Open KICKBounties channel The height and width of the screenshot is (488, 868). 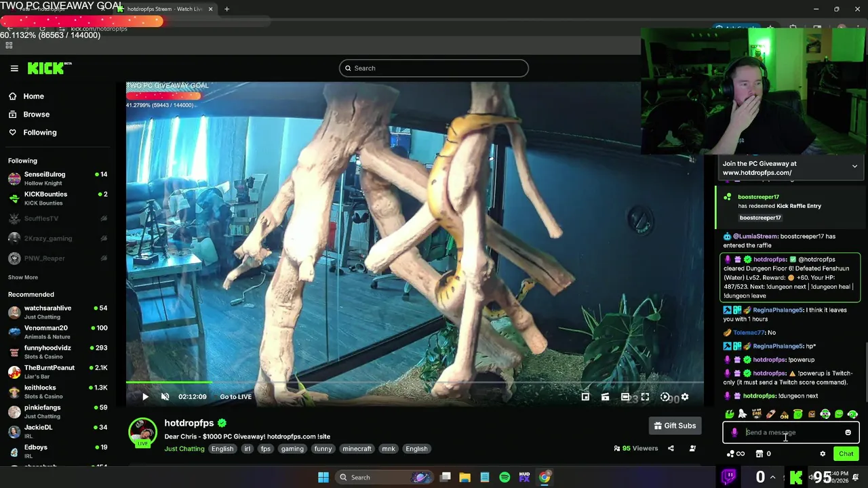[x=58, y=198]
